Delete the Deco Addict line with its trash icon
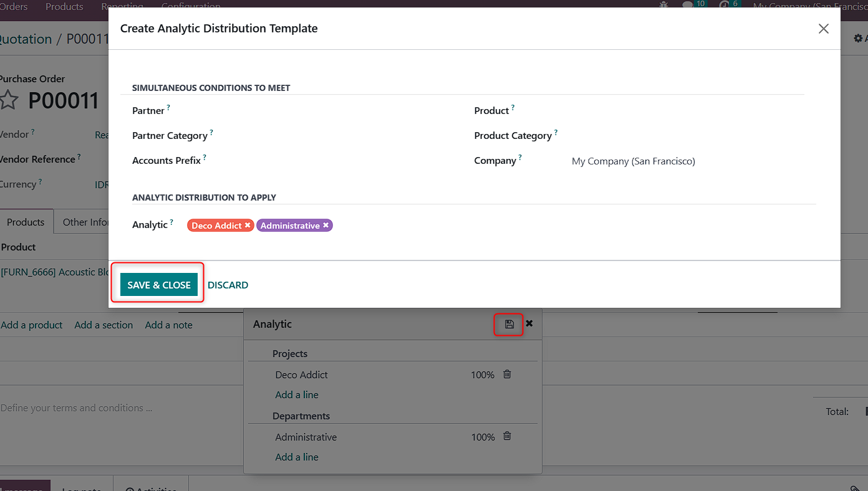This screenshot has width=868, height=491. [x=507, y=374]
